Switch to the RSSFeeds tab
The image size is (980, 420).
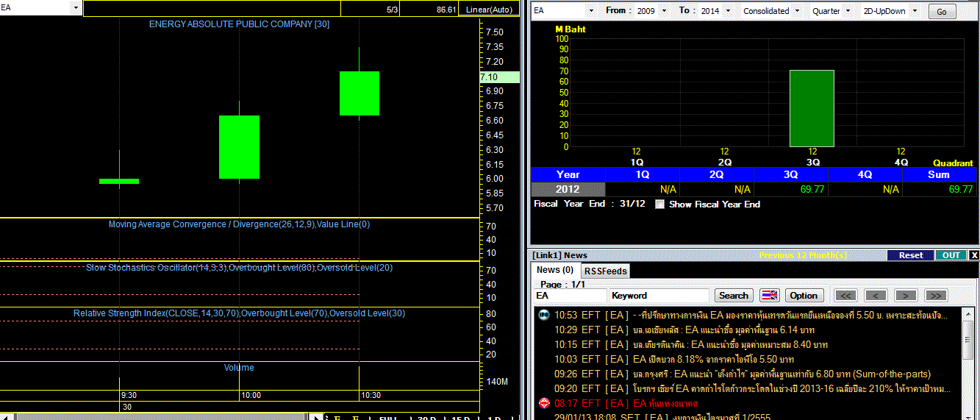pyautogui.click(x=606, y=271)
